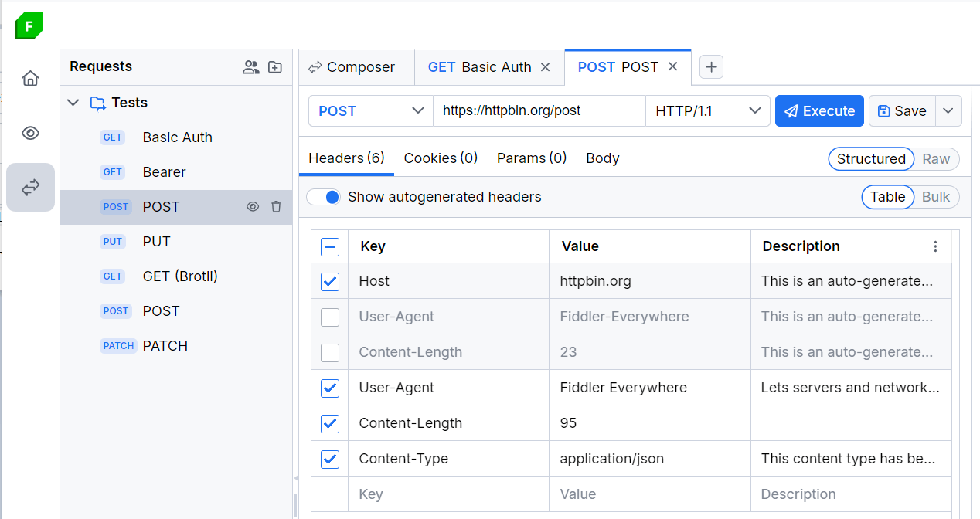Click the Composer sidebar icon
980x519 pixels.
tap(30, 187)
